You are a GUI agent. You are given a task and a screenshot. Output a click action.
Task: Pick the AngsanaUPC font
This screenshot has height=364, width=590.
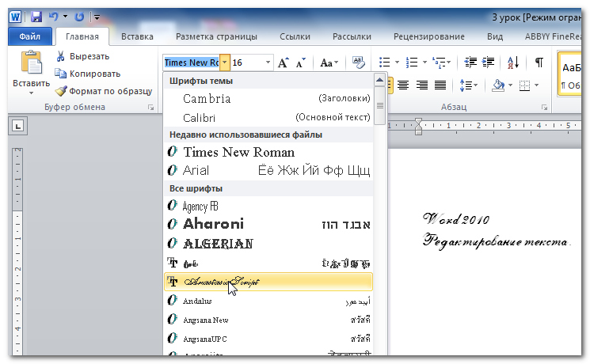268,339
